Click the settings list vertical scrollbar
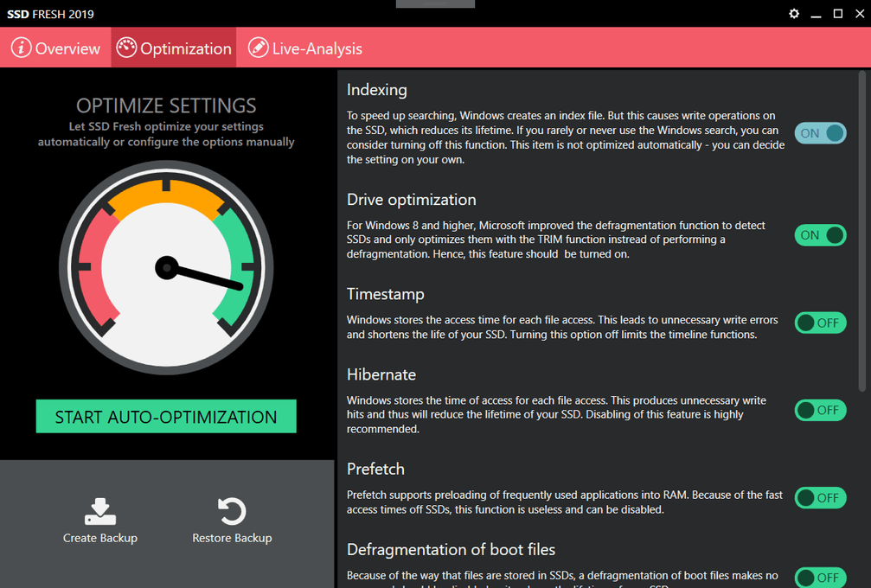 (x=862, y=230)
